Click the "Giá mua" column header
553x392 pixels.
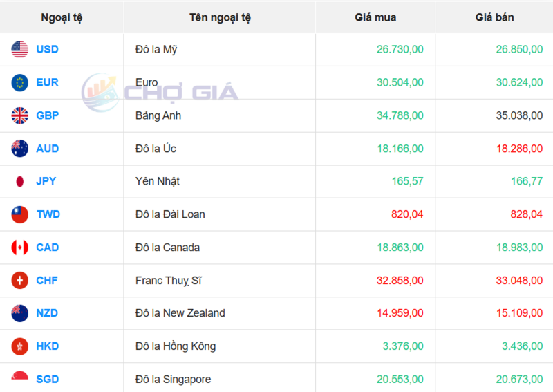coord(375,17)
